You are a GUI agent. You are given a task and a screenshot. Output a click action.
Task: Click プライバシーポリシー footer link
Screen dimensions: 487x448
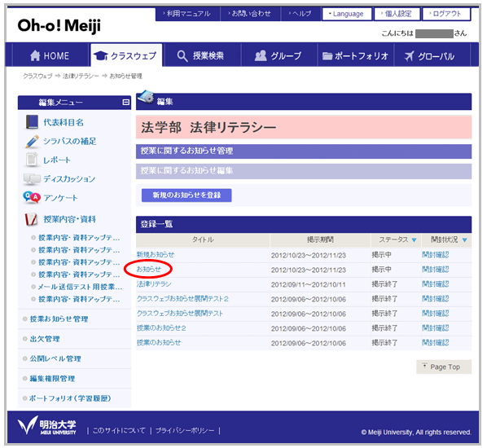185,431
